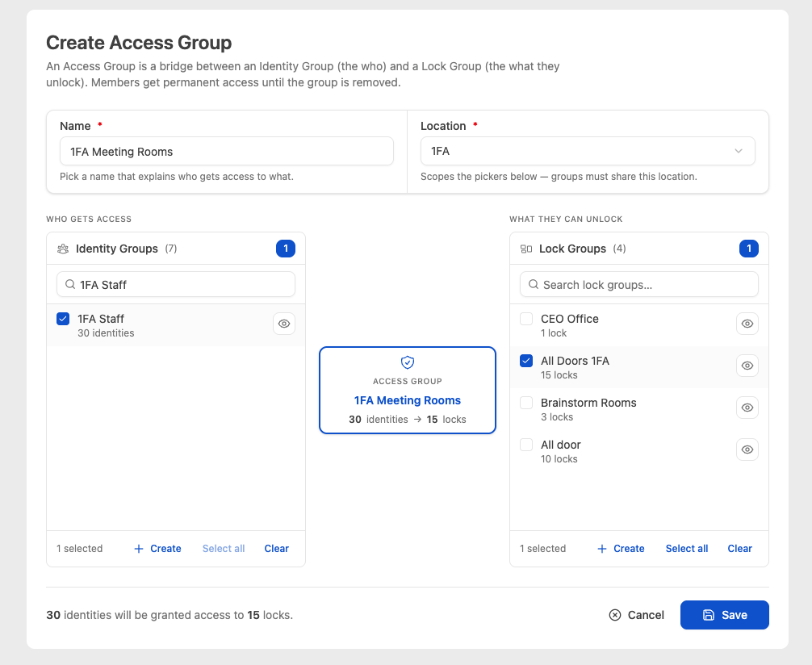Click the Lock Groups selected count badge
The width and height of the screenshot is (812, 665).
pyautogui.click(x=749, y=249)
